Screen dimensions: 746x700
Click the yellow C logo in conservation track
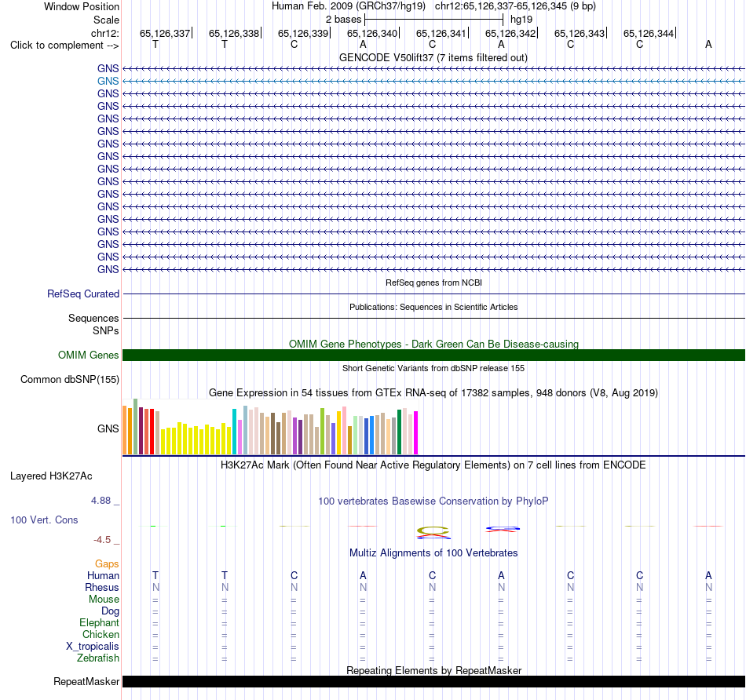point(433,532)
